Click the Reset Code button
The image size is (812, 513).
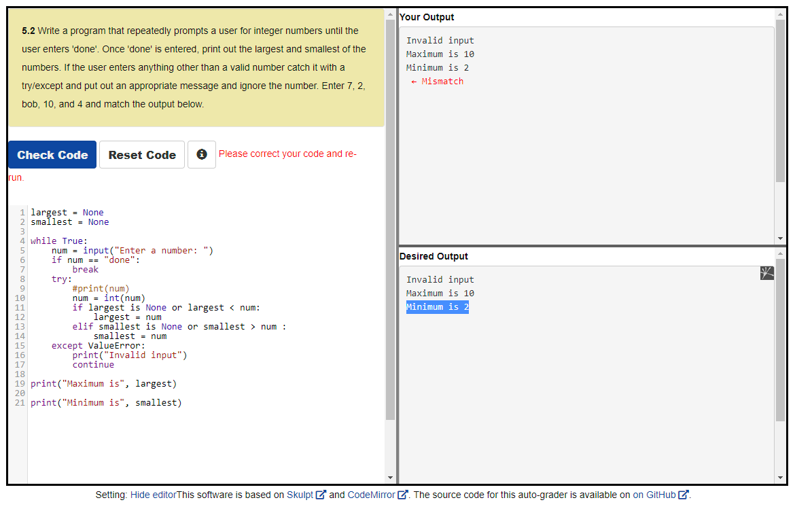(x=142, y=155)
